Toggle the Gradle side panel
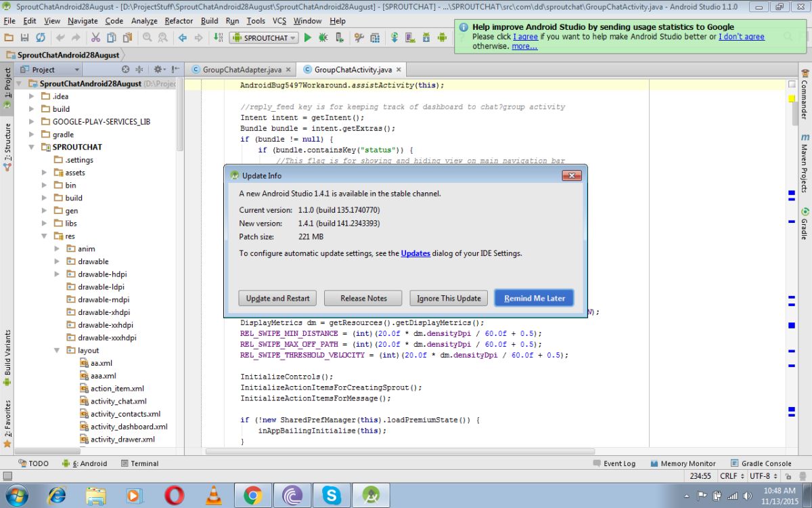The width and height of the screenshot is (812, 508). point(804,224)
